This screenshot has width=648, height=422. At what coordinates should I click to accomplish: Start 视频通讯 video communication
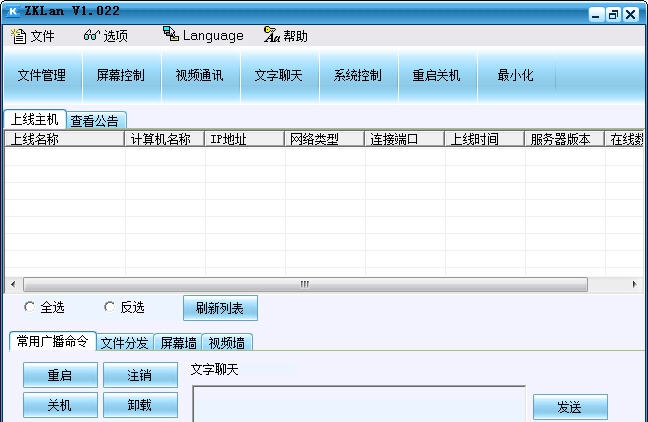pyautogui.click(x=199, y=76)
